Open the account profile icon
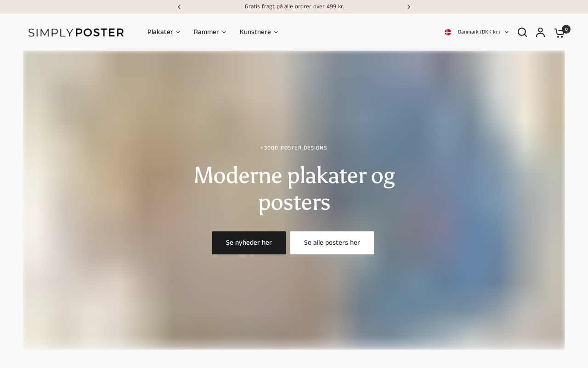The height and width of the screenshot is (368, 588). click(541, 32)
